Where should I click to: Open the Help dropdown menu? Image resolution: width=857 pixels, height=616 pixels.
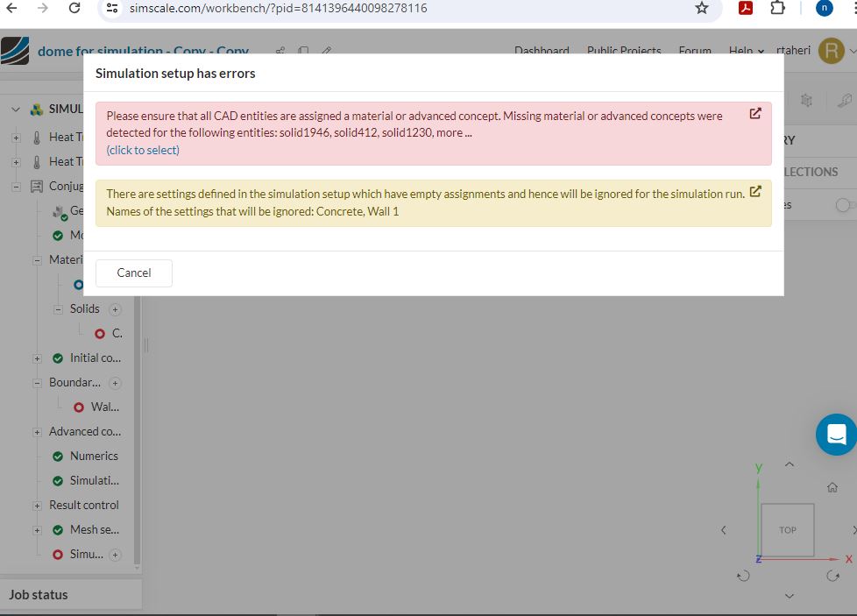(744, 51)
